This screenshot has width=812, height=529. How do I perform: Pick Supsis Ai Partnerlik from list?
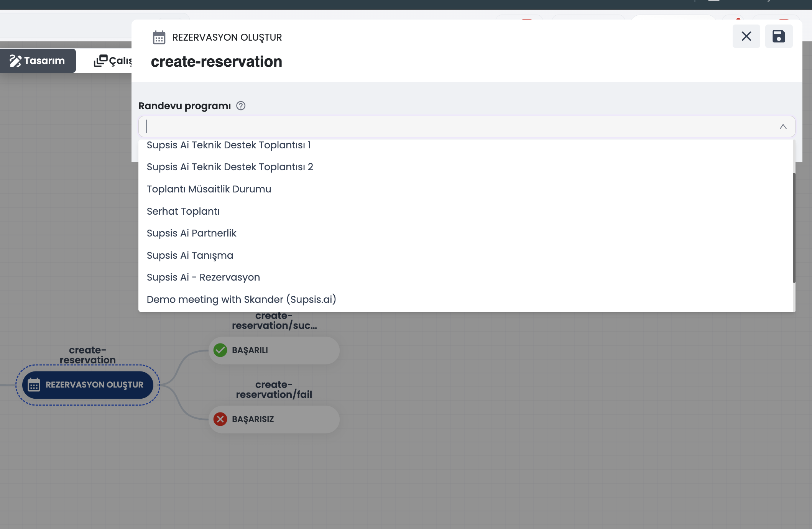click(465, 233)
